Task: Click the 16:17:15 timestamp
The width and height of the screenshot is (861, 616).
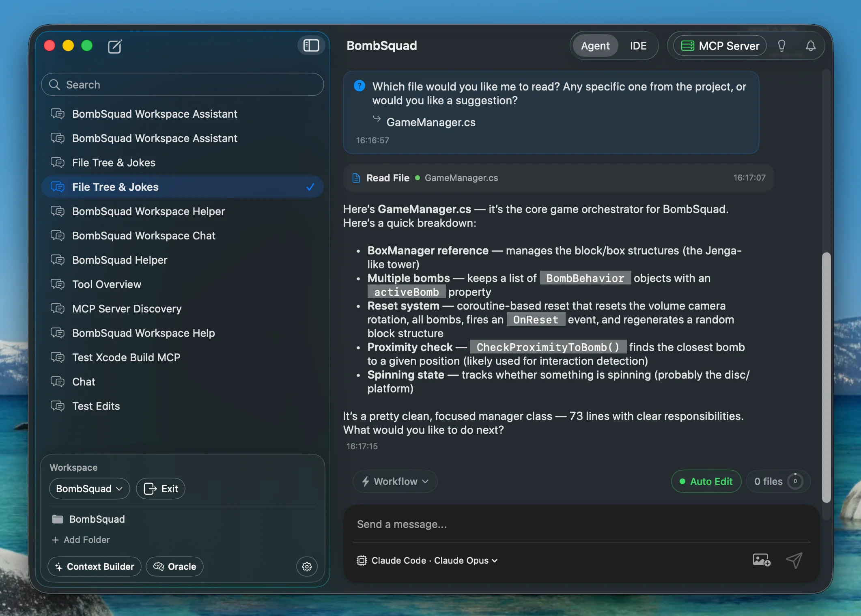Action: [362, 446]
